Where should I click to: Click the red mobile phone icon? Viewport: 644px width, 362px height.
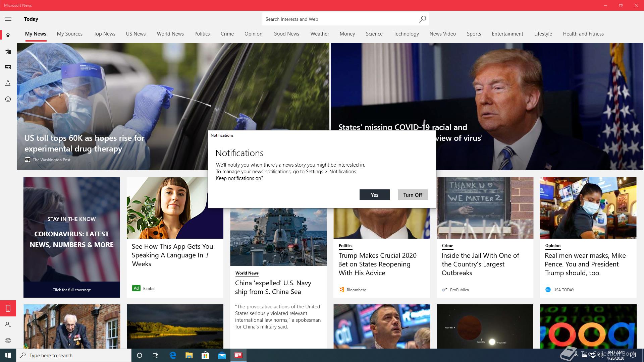[8, 308]
